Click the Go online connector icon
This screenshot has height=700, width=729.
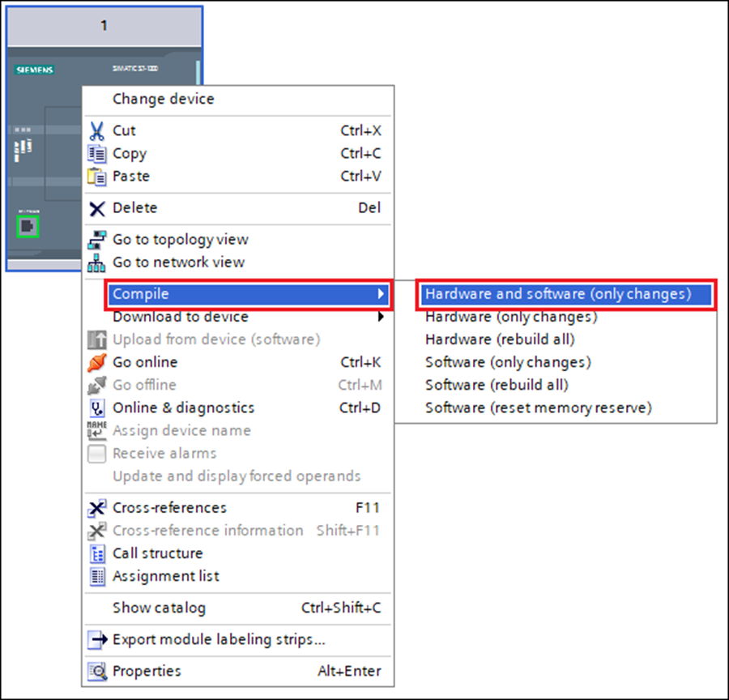point(96,362)
